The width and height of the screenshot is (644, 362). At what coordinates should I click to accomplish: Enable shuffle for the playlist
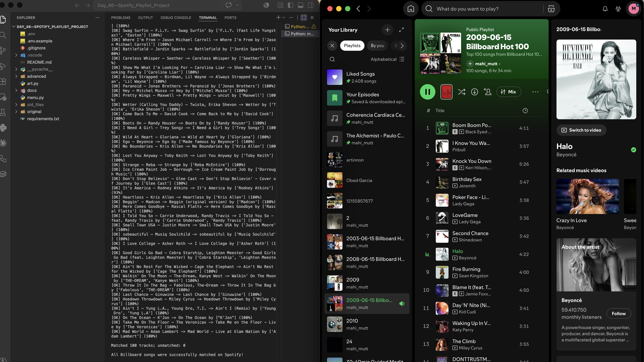pos(461,92)
